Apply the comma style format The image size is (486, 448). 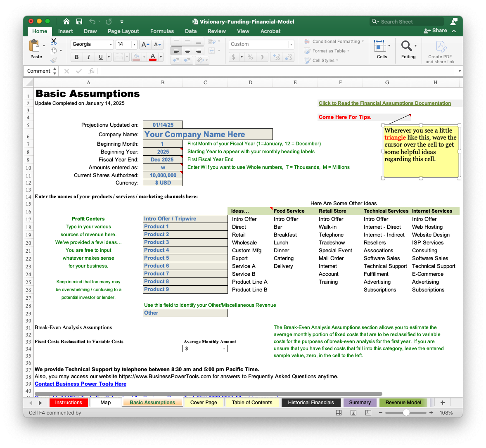coord(262,57)
